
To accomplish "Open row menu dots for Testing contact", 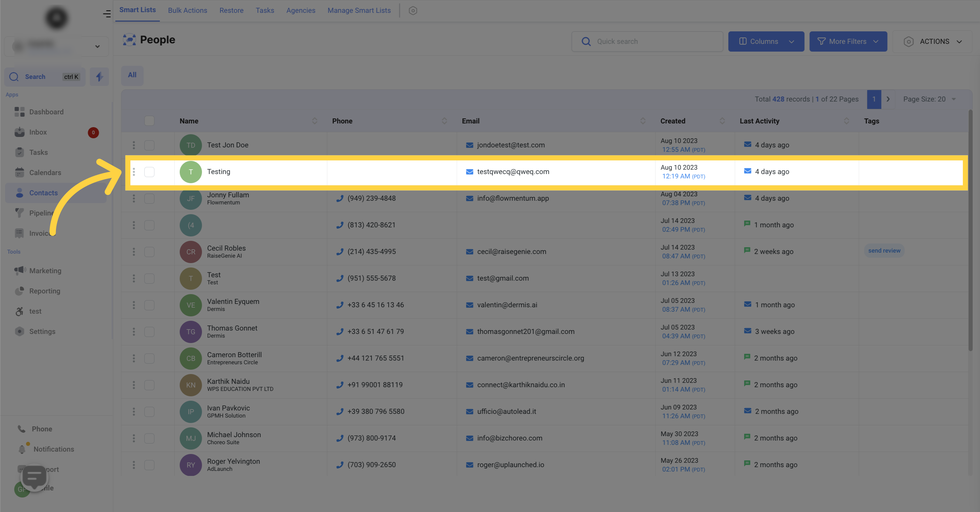I will pyautogui.click(x=133, y=172).
